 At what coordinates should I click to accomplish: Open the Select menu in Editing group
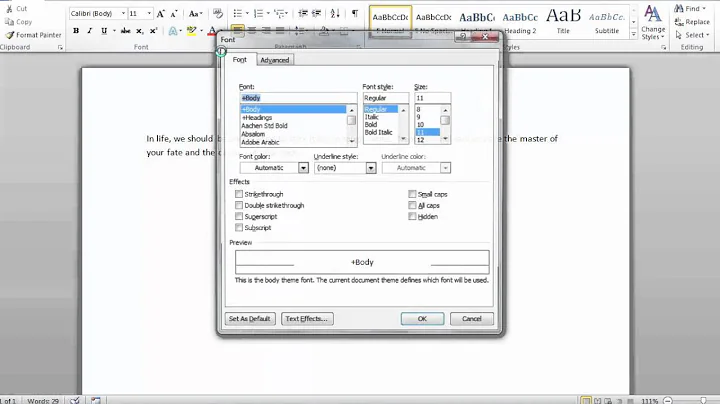(692, 35)
